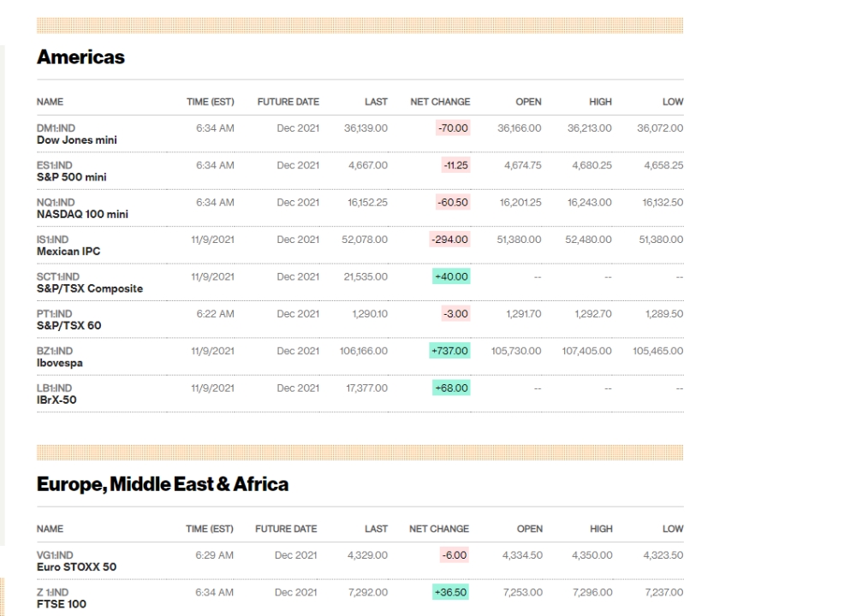Screen dimensions: 856x616
Task: Click the Z 1:IND ticker symbol
Action: [x=52, y=592]
